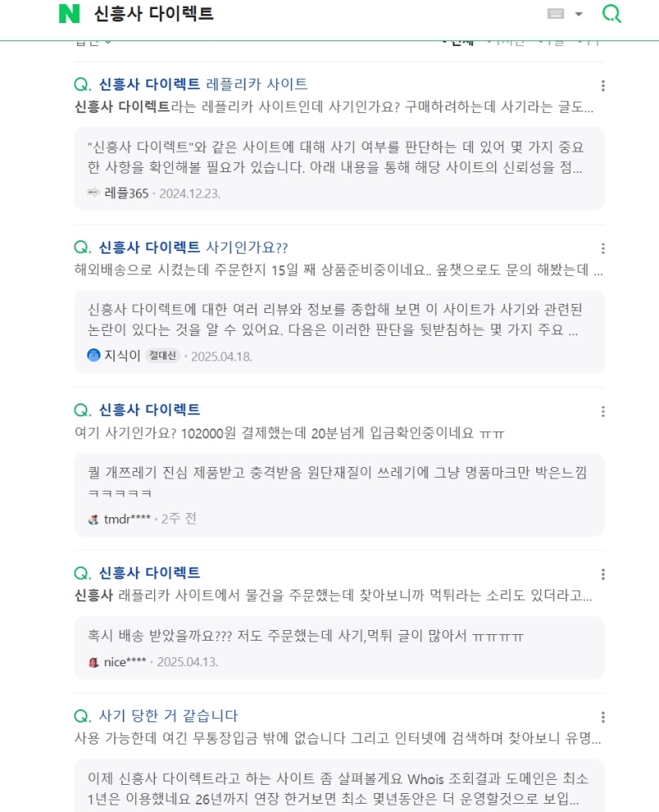
Task: Open more options for 레플리카 사이트 question
Action: 603,86
